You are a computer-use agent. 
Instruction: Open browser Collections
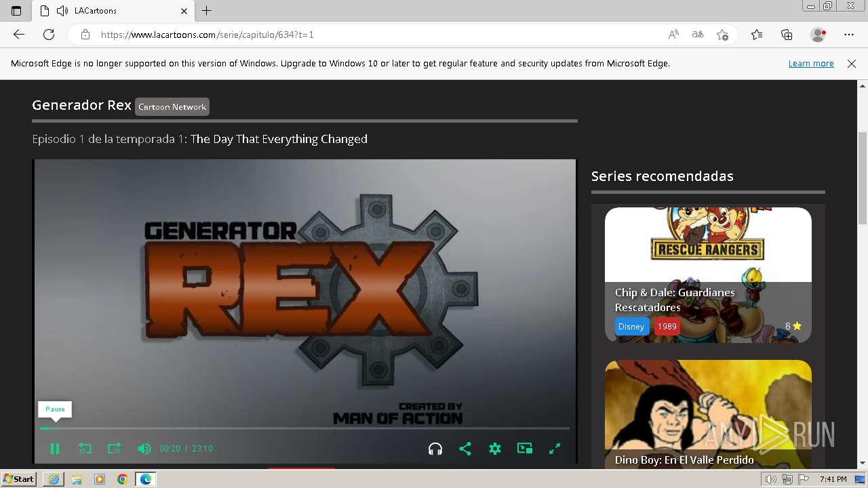pos(787,35)
